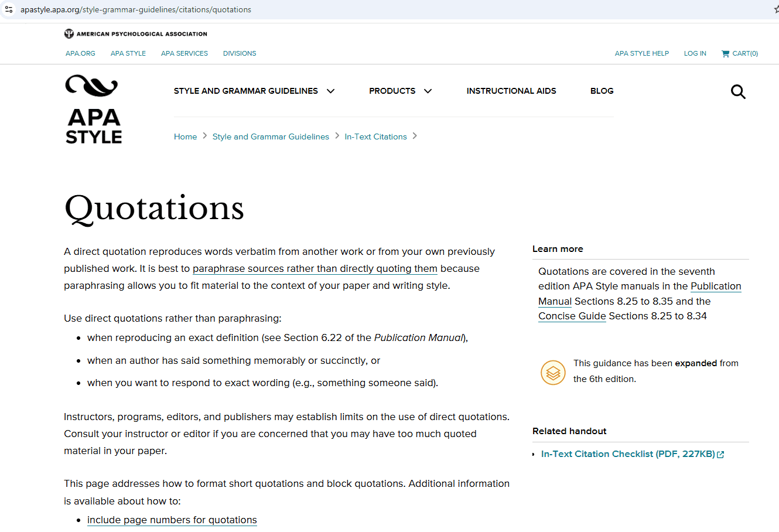This screenshot has height=532, width=779.
Task: Go to Instructional Aids
Action: click(x=511, y=91)
